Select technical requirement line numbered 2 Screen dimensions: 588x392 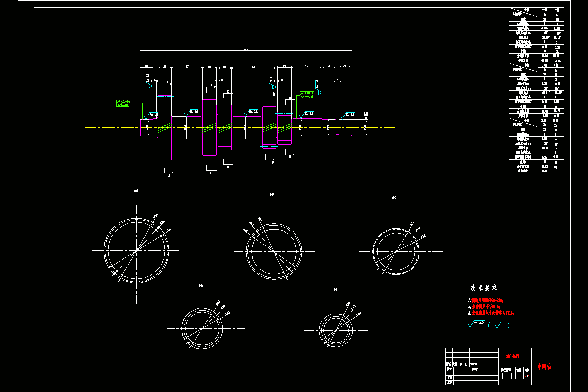(484, 306)
